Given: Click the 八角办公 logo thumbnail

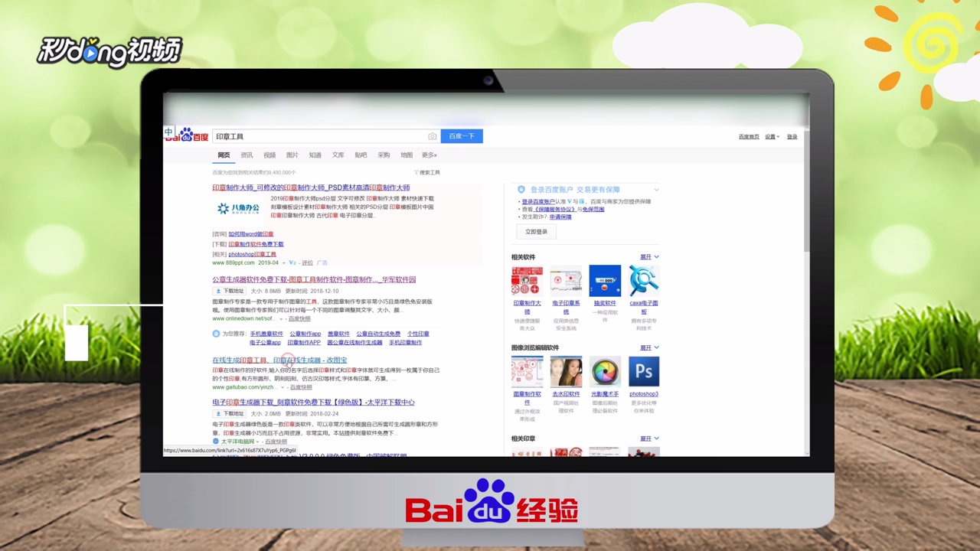Looking at the screenshot, I should 238,208.
